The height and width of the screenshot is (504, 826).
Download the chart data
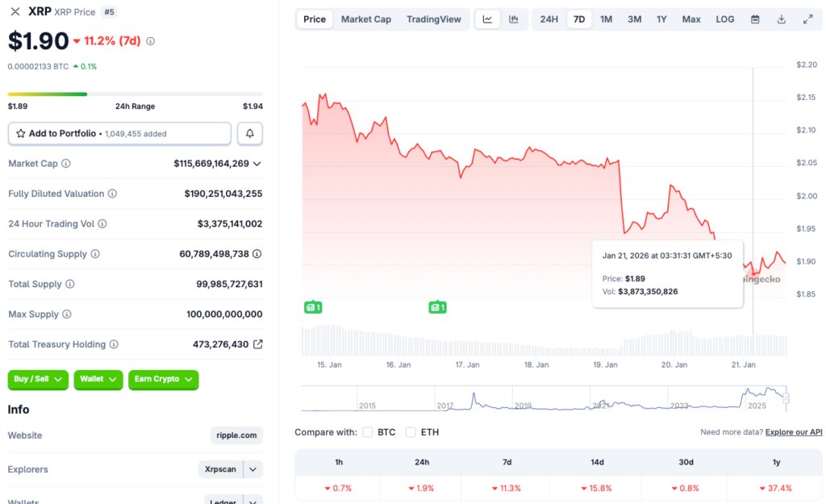coord(779,18)
